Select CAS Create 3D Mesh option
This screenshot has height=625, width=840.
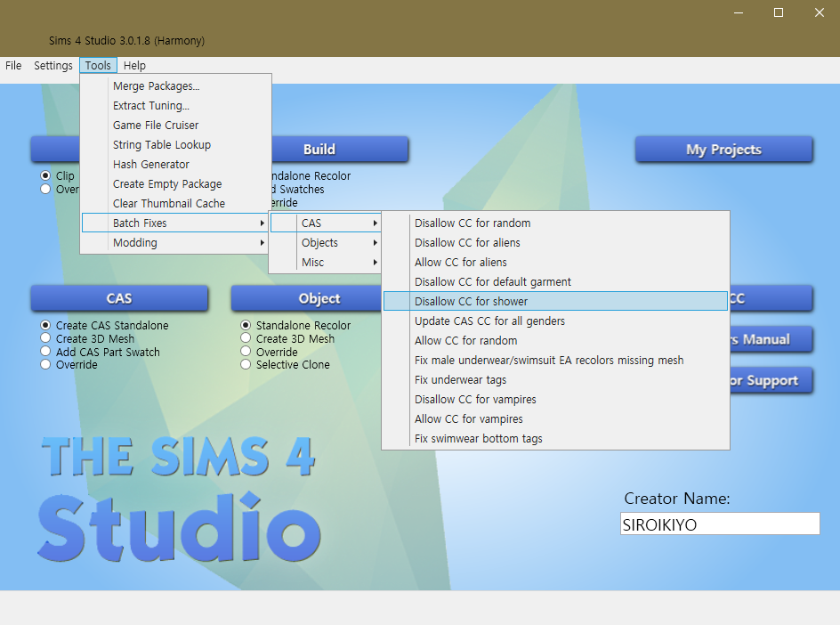pos(88,339)
